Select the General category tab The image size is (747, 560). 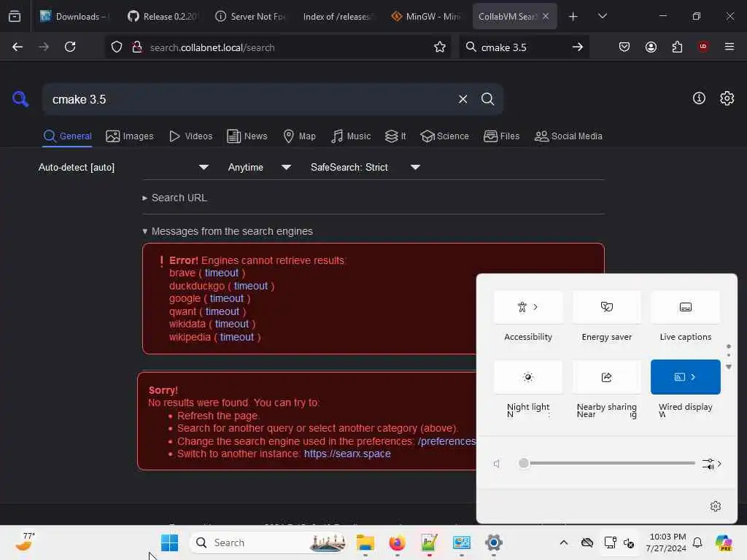[67, 136]
